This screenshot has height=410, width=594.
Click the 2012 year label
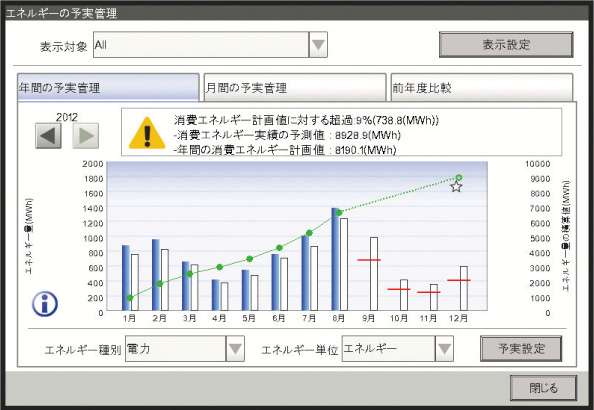[67, 117]
